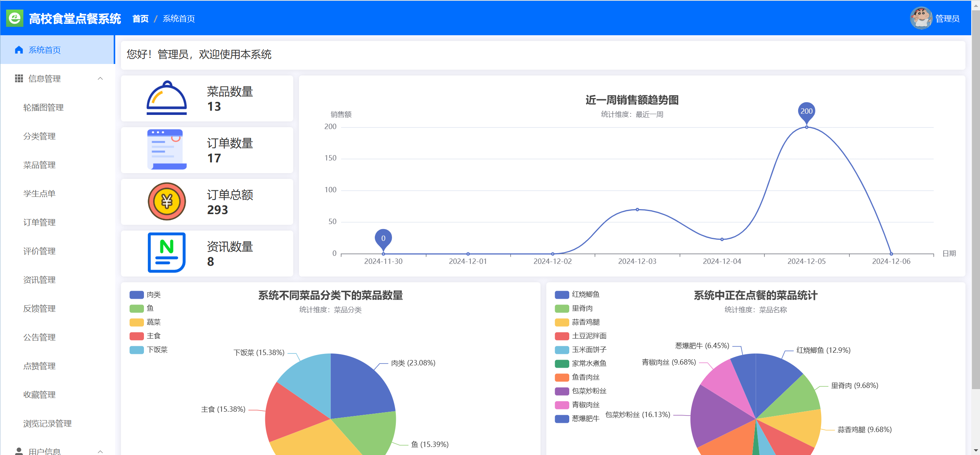This screenshot has width=980, height=455.
Task: Click the grid icon beside 信息管理
Action: [x=19, y=79]
